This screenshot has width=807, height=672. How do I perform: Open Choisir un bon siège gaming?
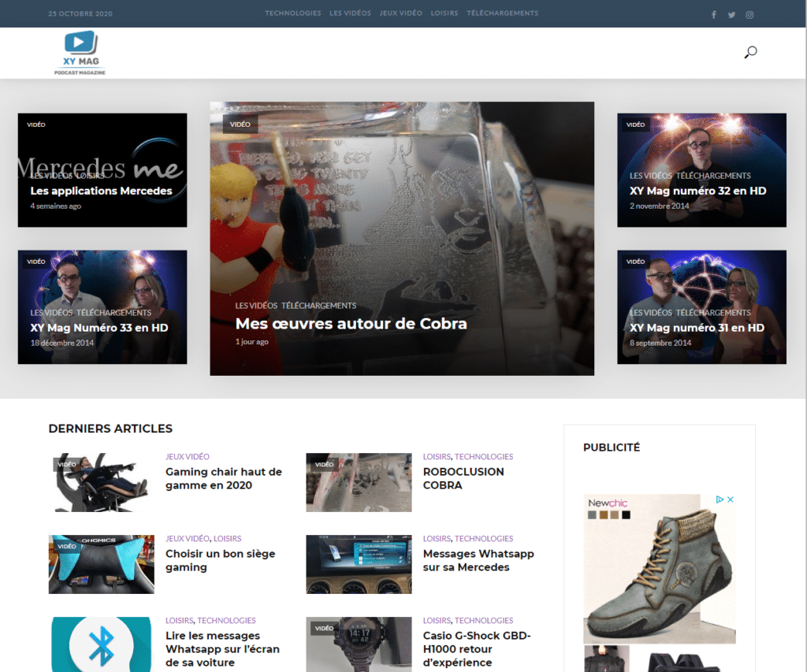point(221,560)
